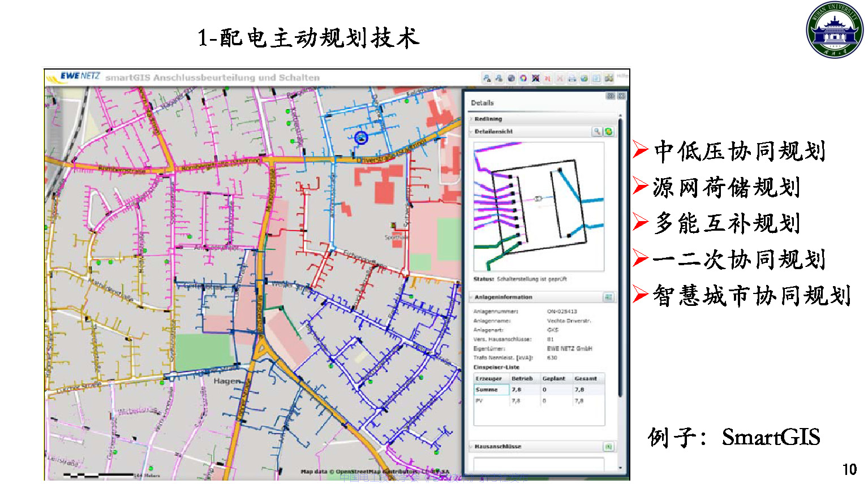Screen dimensions: 868x484
Task: Click icon in Anlageninformation header
Action: click(609, 297)
